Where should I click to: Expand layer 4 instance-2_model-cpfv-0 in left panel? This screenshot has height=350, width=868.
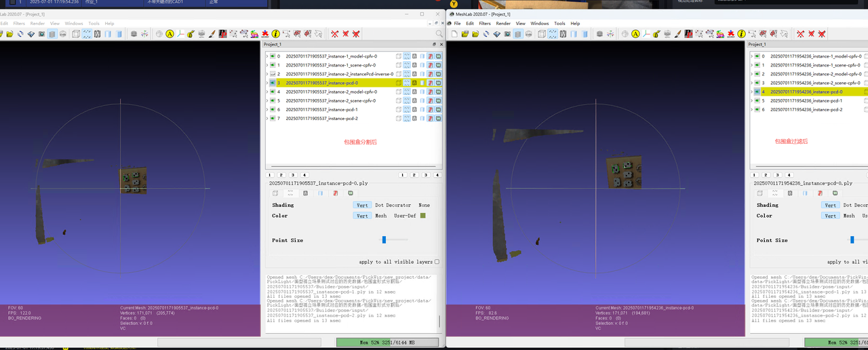tap(267, 92)
